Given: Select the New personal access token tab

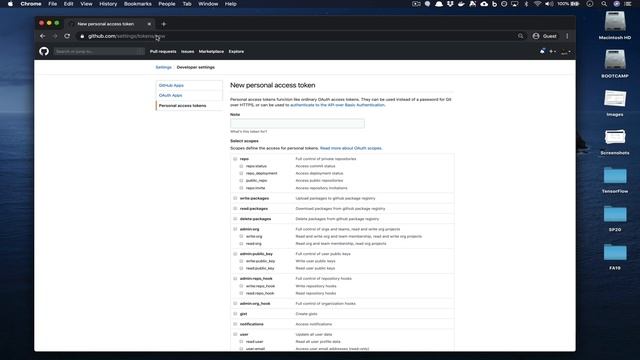Looking at the screenshot, I should (109, 24).
